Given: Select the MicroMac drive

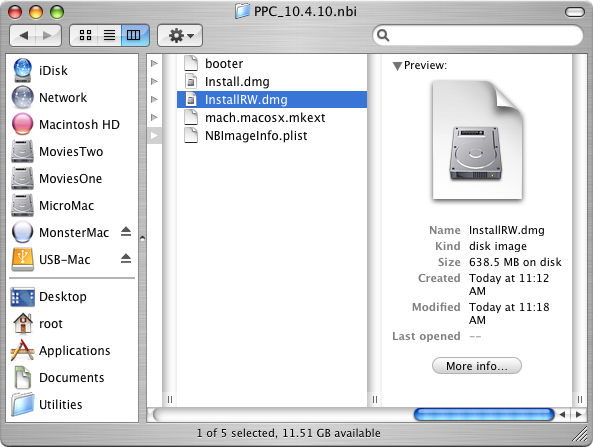Looking at the screenshot, I should (72, 205).
